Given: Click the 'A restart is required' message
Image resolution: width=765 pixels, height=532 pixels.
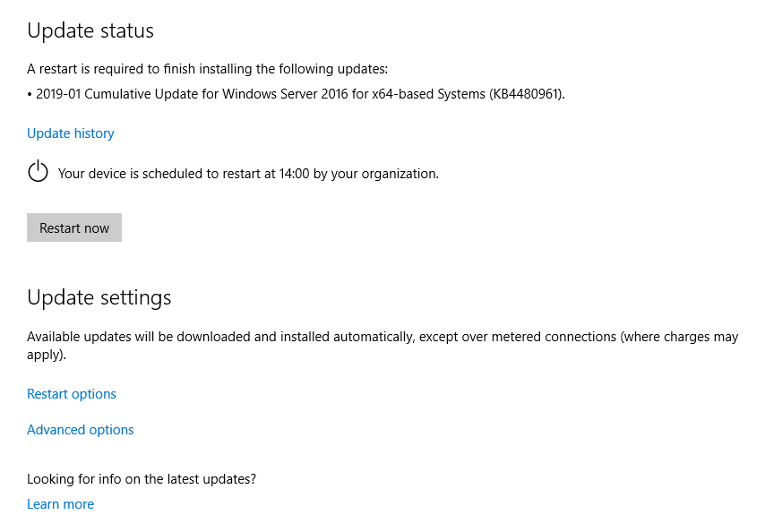Looking at the screenshot, I should coord(207,69).
